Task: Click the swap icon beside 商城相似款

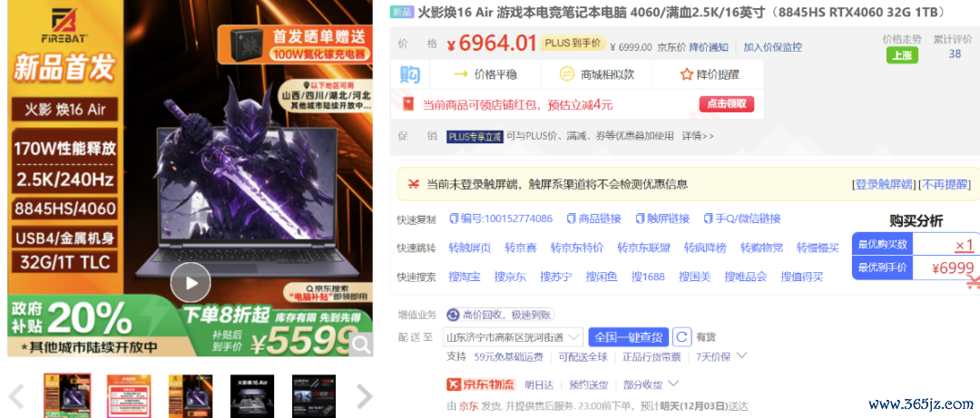Action: [566, 74]
